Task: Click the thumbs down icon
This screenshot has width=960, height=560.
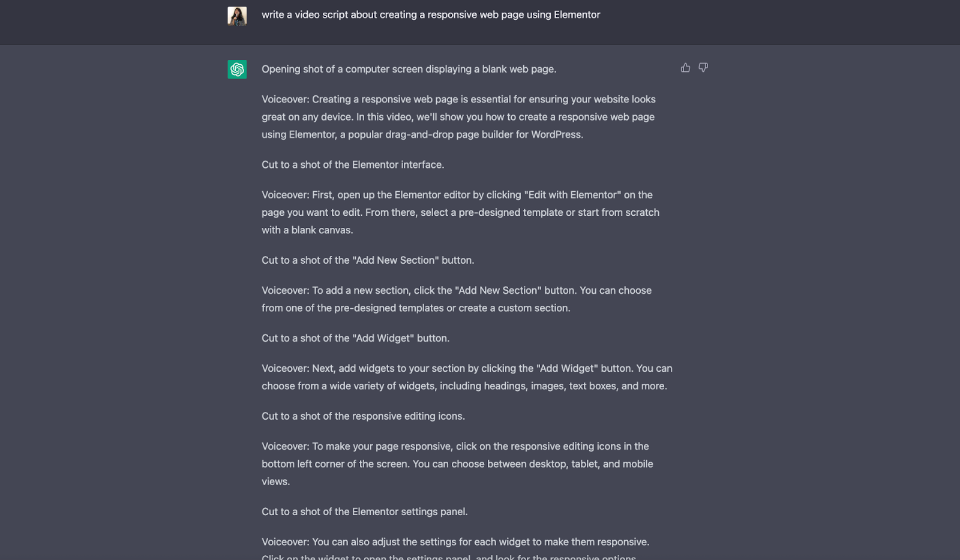Action: pos(703,68)
